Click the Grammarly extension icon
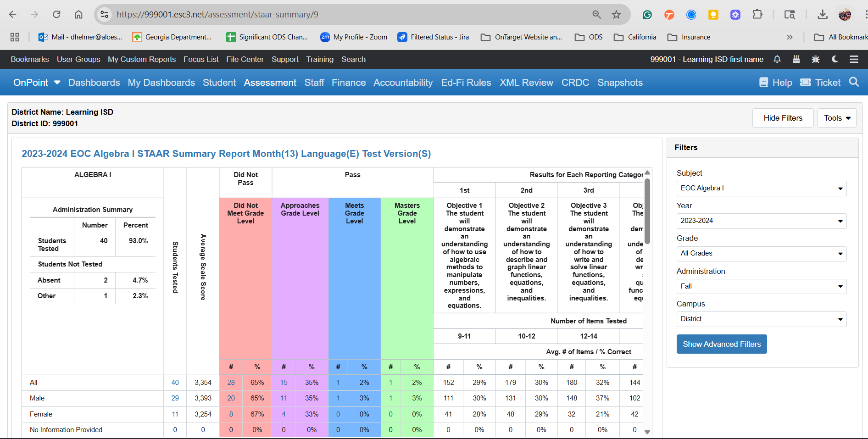 pyautogui.click(x=647, y=15)
